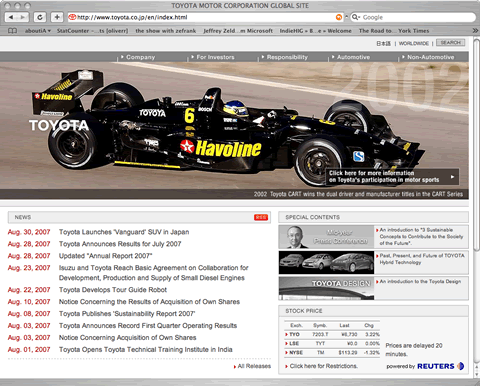Screen dimensions: 480x386
Task: Open the For Investors navigation menu
Action: (213, 57)
